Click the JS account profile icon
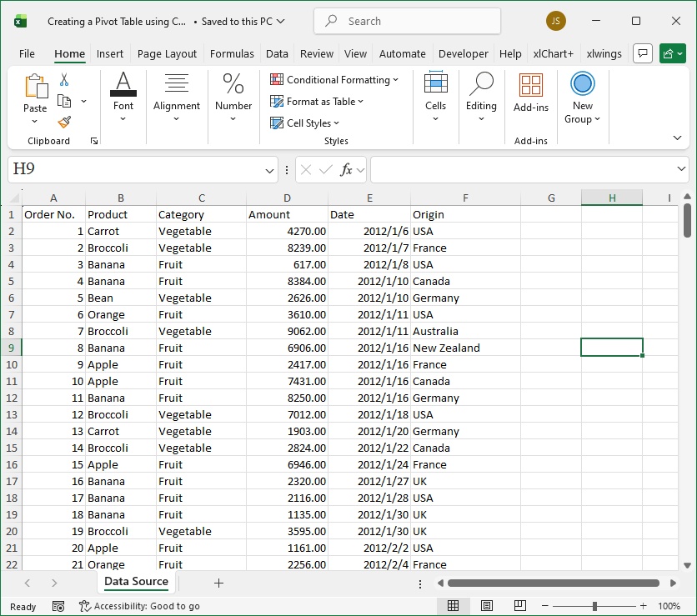The width and height of the screenshot is (697, 616). [x=555, y=21]
